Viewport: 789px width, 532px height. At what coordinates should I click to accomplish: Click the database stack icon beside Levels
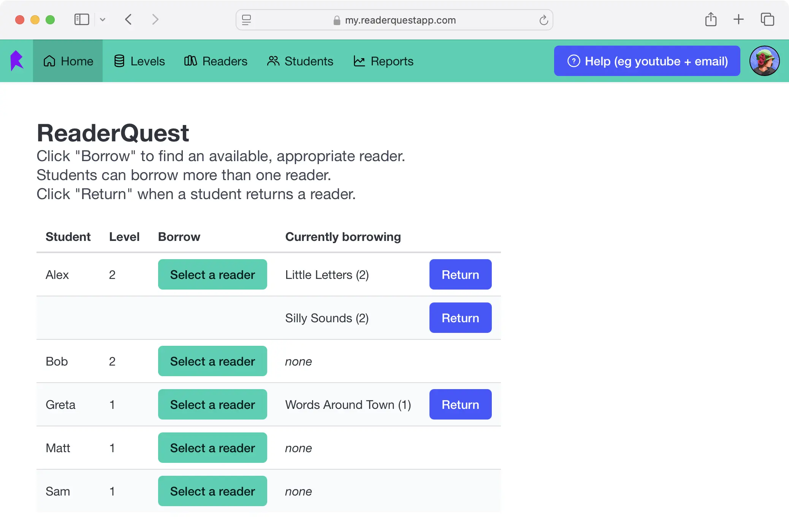119,61
